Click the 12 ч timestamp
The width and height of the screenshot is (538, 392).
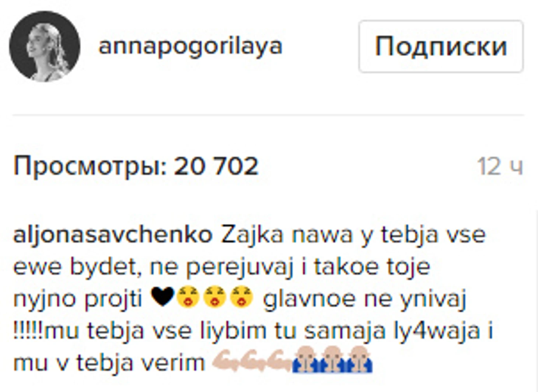(x=500, y=167)
